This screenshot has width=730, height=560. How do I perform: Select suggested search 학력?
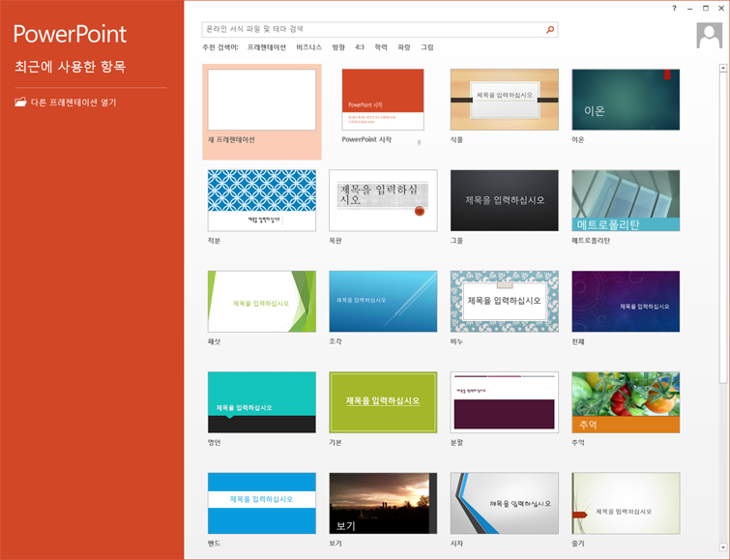tap(381, 47)
